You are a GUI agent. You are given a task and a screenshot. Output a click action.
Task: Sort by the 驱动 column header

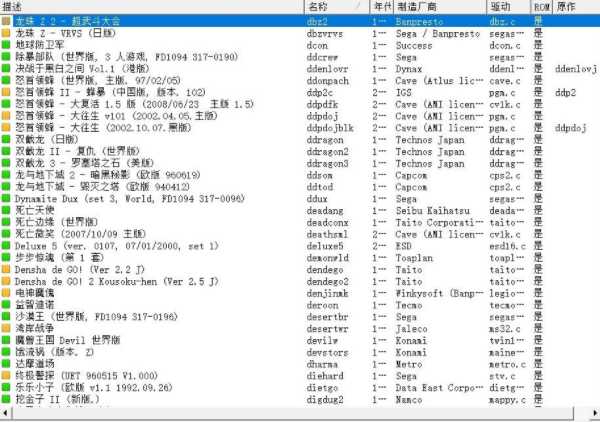pyautogui.click(x=509, y=7)
